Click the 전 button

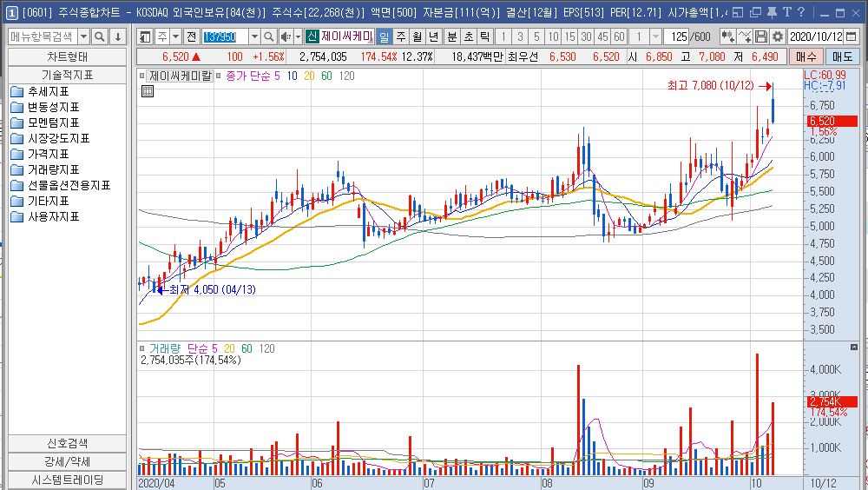coord(192,37)
